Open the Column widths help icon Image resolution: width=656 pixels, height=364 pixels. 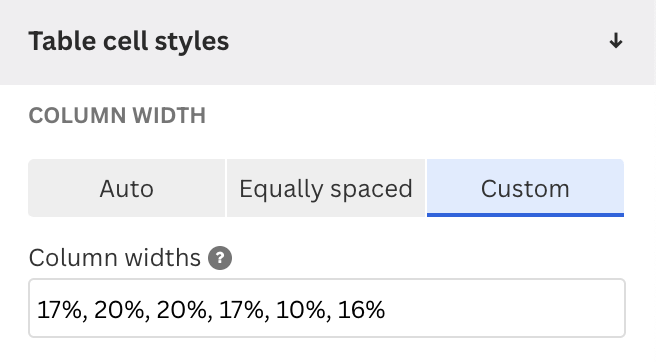coord(220,258)
